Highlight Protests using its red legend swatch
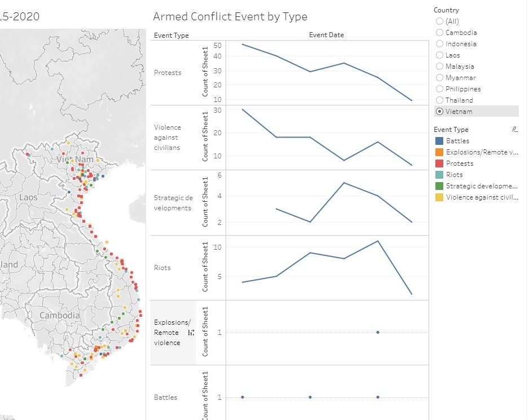 coord(439,163)
